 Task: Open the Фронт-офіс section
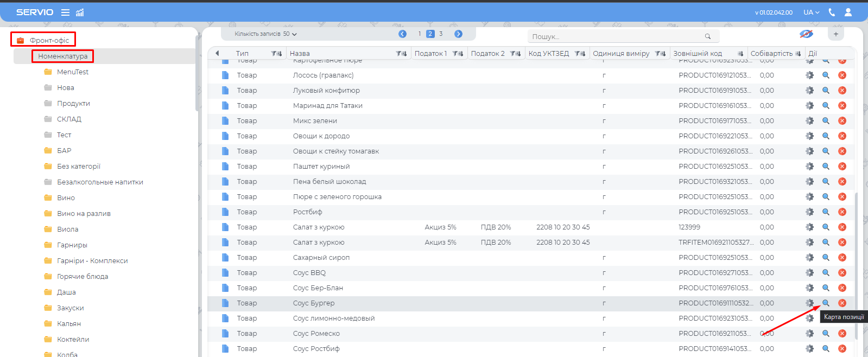pyautogui.click(x=49, y=40)
